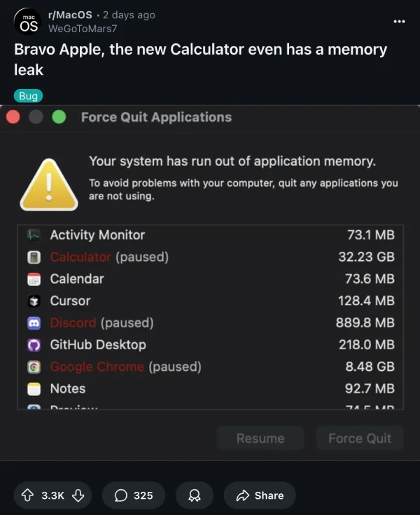Viewport: 420px width, 515px height.
Task: Open WeGoToMars7 user profile
Action: (83, 29)
